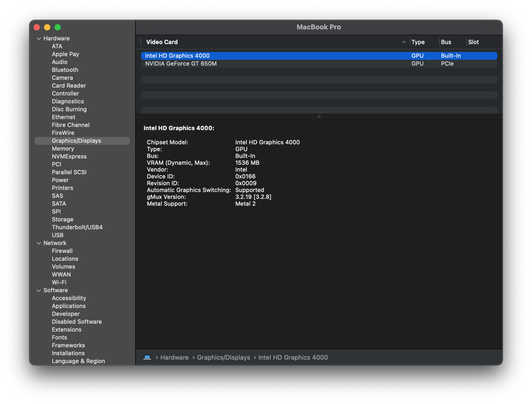The height and width of the screenshot is (404, 532).
Task: Click the laptop icon in path bar
Action: 147,357
